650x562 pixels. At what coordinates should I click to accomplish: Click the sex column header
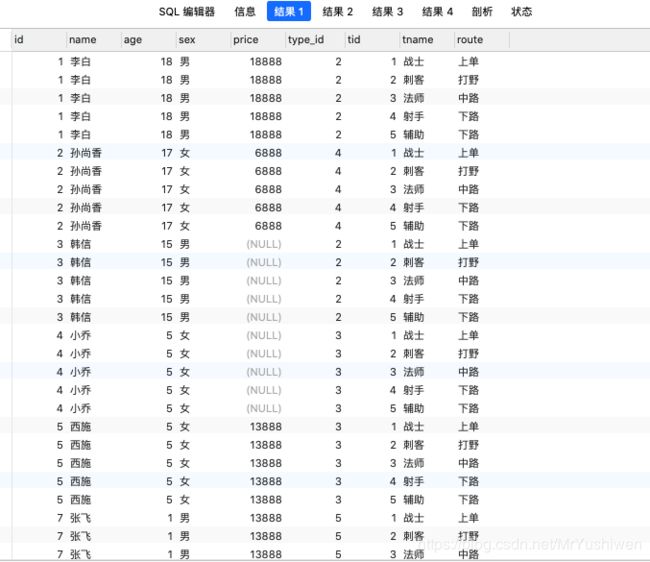tap(203, 40)
